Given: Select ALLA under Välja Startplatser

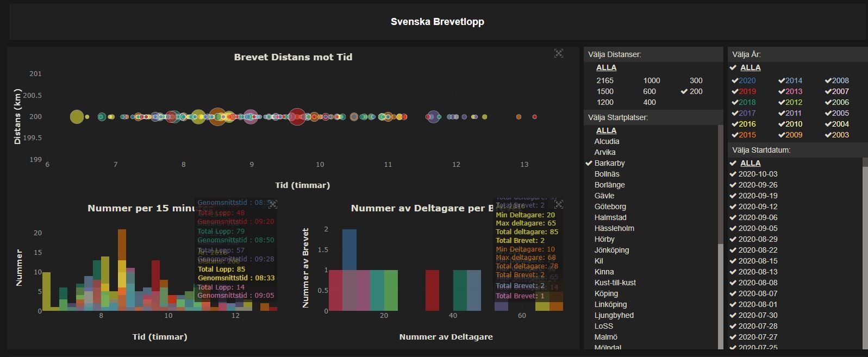Looking at the screenshot, I should tap(606, 130).
